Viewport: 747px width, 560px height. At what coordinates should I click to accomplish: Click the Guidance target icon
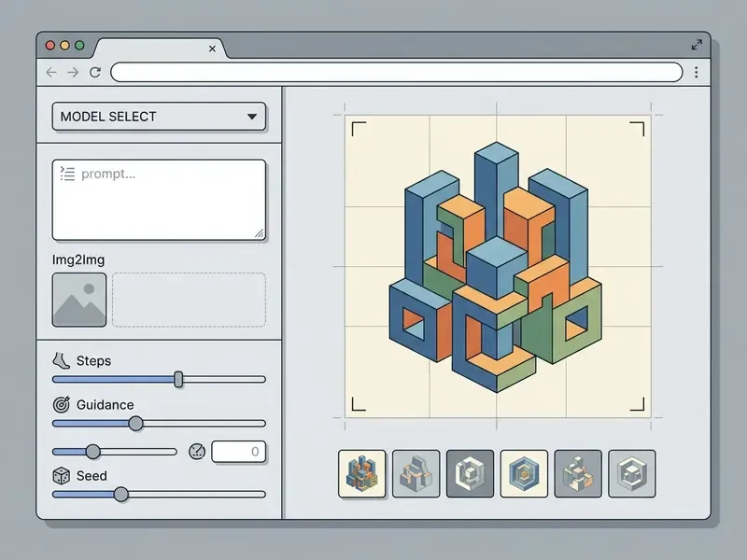(61, 405)
